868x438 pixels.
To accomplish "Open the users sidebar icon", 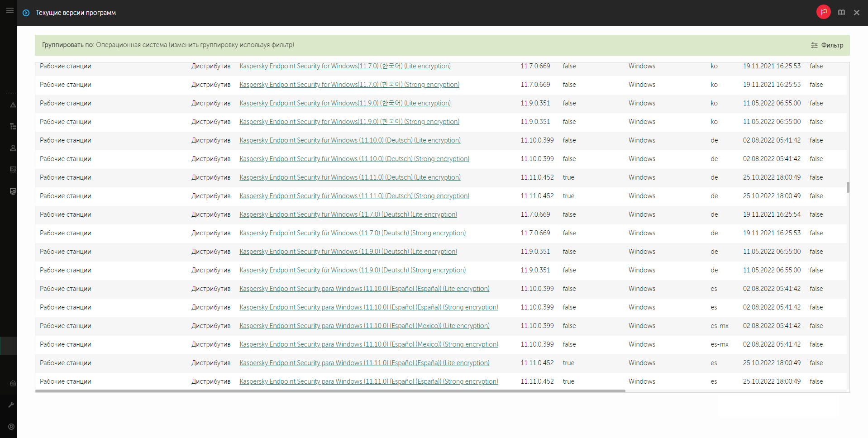I will tap(13, 148).
